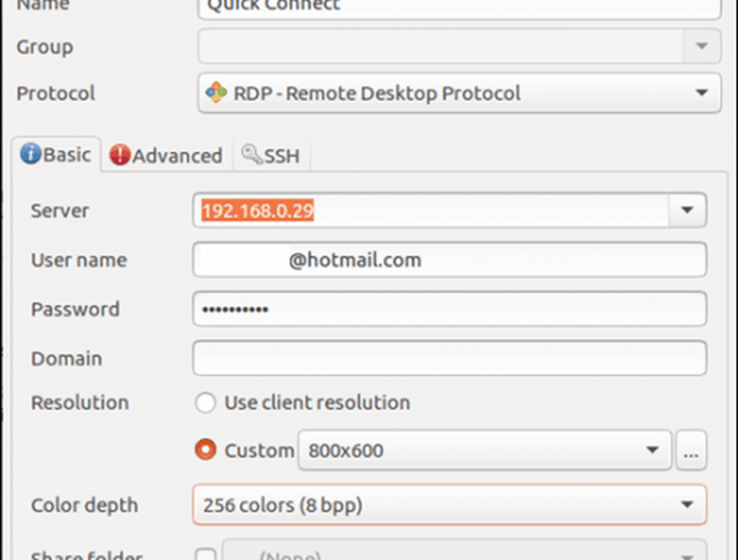
Task: Click the Name field containing Quick Connect
Action: 458,6
